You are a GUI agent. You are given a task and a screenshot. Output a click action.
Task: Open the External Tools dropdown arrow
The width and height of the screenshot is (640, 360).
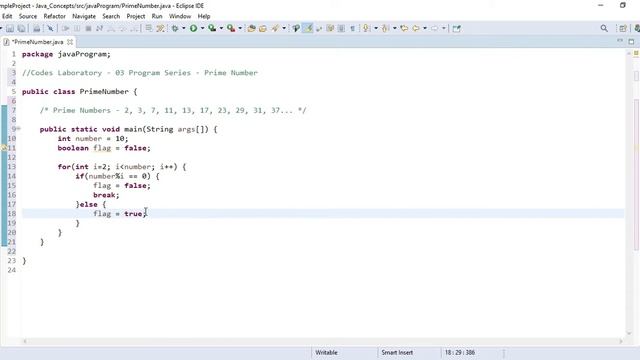240,28
